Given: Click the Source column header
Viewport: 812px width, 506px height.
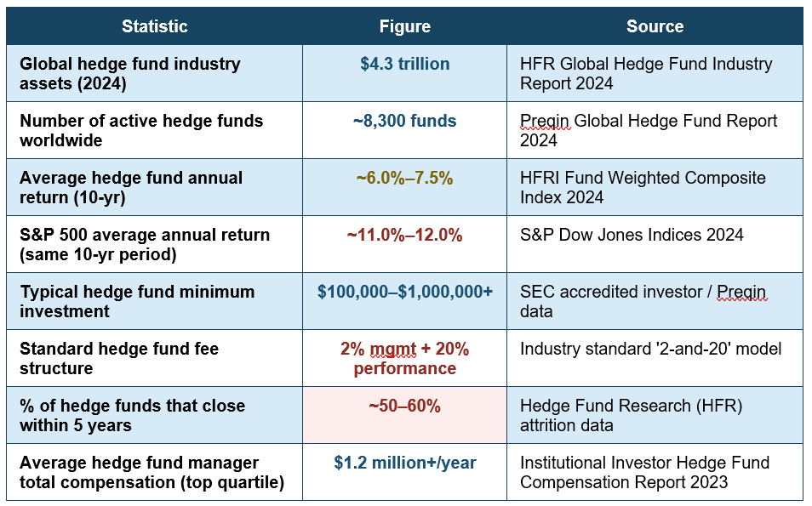Looking at the screenshot, I should tap(655, 26).
